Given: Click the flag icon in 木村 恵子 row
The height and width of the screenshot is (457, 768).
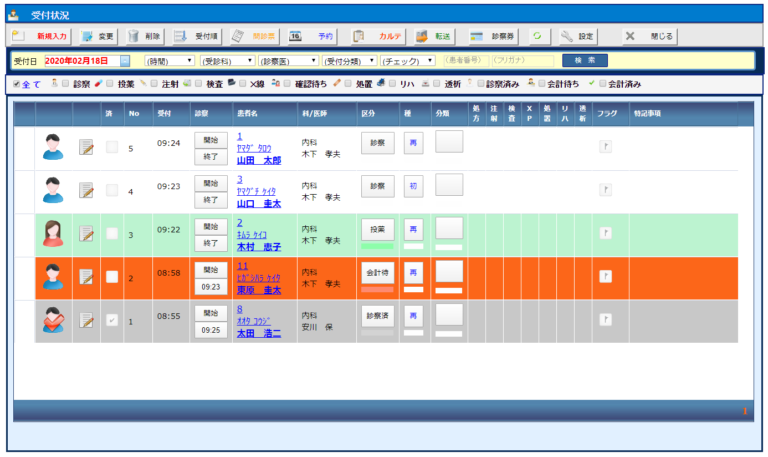Looking at the screenshot, I should point(605,234).
